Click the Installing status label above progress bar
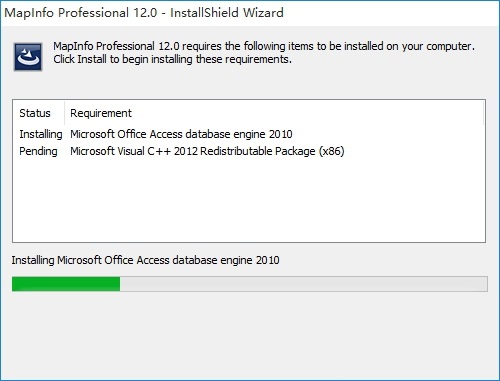The image size is (500, 381). pos(145,260)
